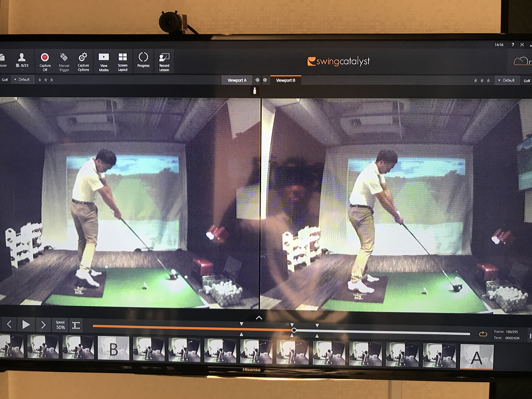Select the thumbnail just before A
The image size is (532, 399).
(x=439, y=355)
